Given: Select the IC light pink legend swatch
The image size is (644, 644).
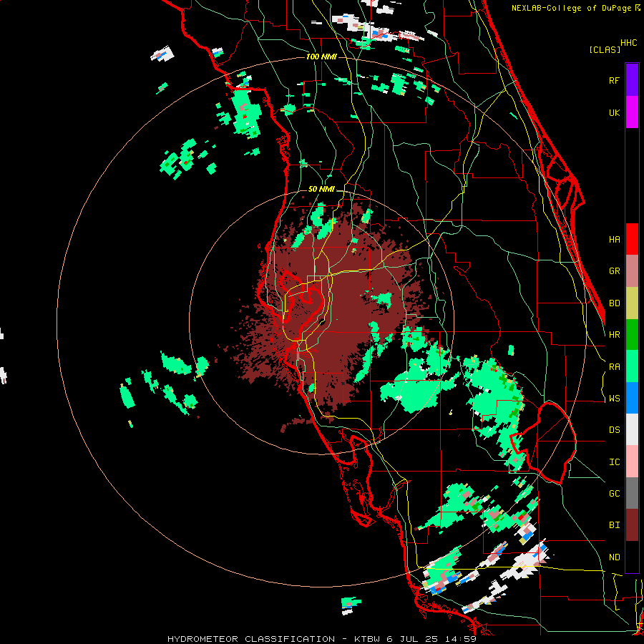Looking at the screenshot, I should click(632, 462).
